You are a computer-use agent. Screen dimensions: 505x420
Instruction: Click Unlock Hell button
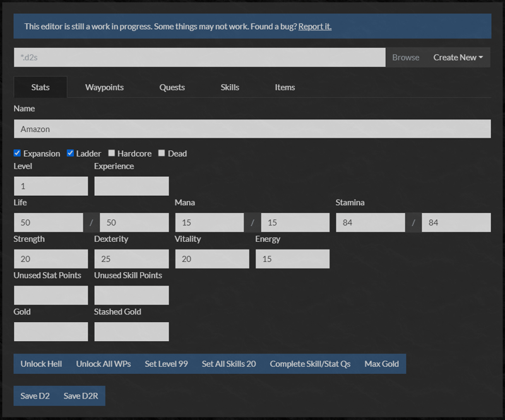pos(41,364)
